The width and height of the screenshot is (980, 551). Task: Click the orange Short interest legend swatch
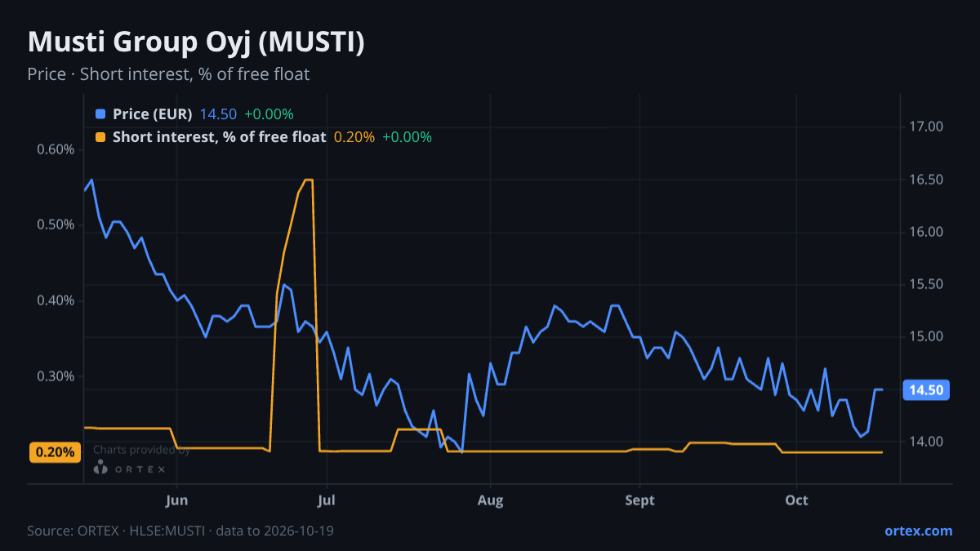(100, 137)
